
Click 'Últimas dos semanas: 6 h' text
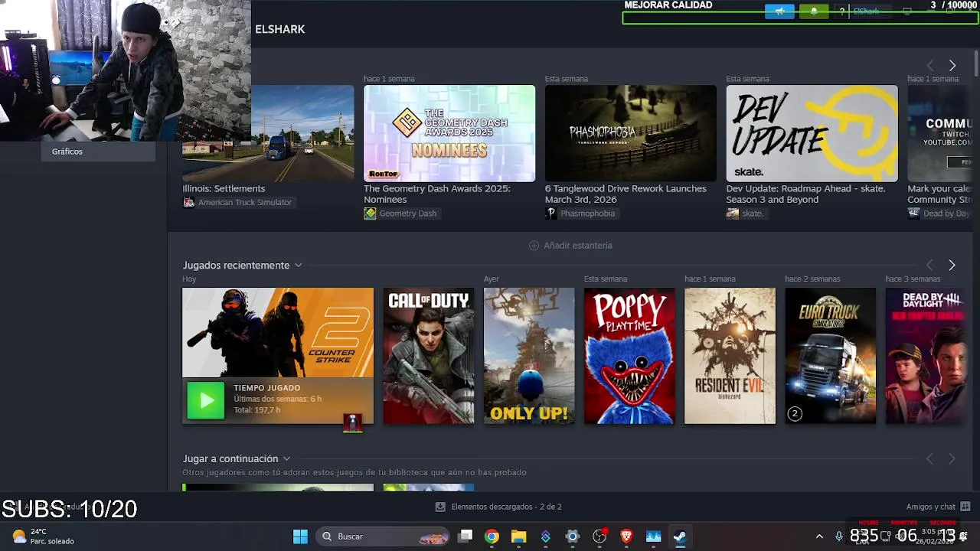[x=277, y=399]
